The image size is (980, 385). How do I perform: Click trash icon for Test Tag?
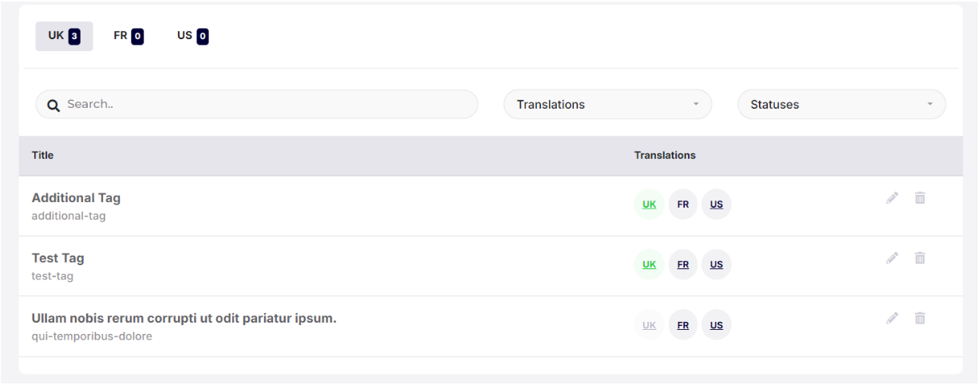click(919, 258)
